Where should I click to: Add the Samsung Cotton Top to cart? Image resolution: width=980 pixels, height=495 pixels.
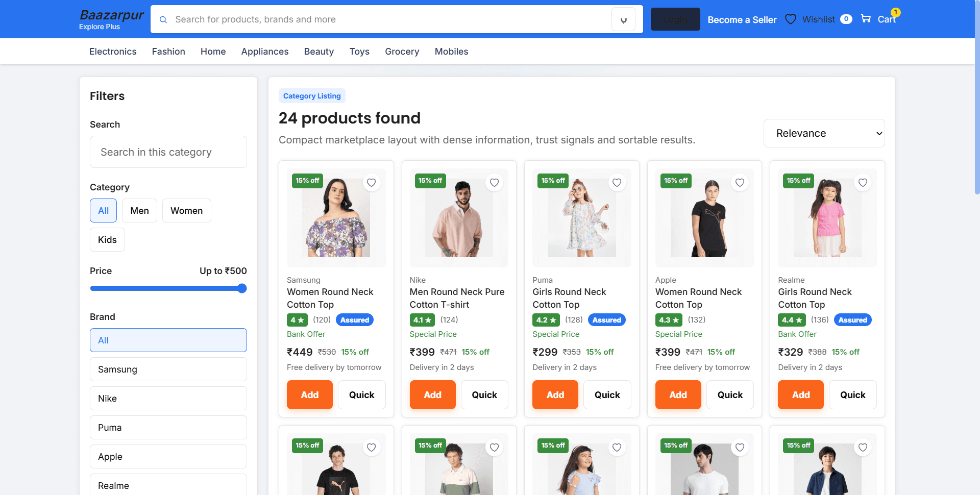(310, 395)
